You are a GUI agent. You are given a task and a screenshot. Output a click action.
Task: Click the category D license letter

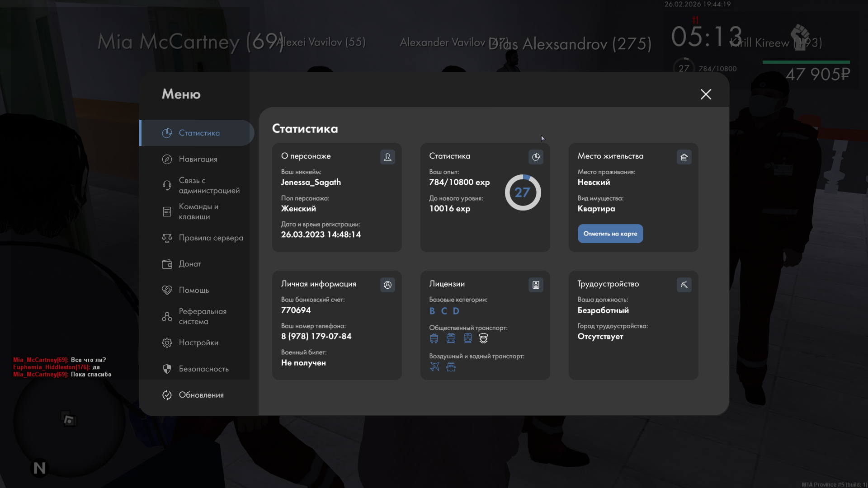[x=456, y=311]
